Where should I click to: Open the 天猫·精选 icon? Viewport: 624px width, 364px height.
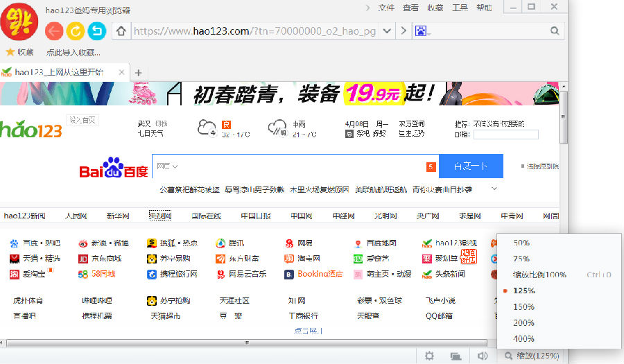coord(15,259)
